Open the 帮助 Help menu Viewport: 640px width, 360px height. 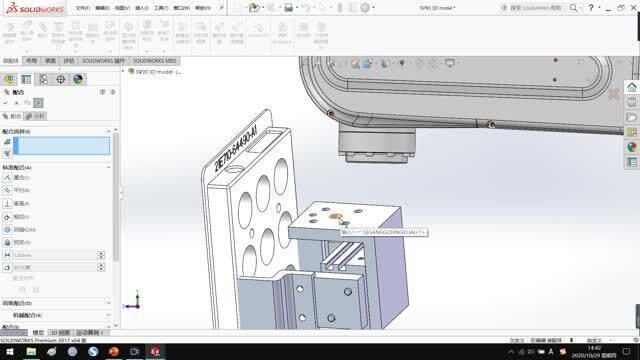[x=203, y=8]
